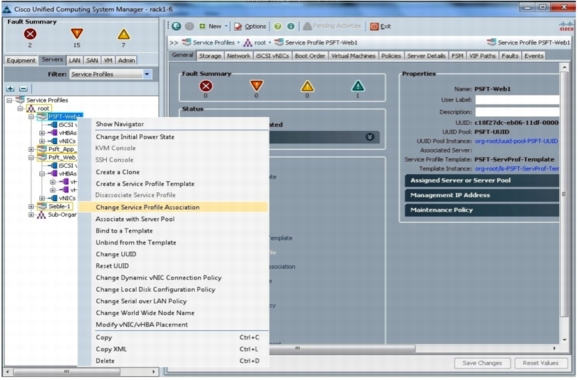Click the Cisco logo icon

[x=566, y=26]
